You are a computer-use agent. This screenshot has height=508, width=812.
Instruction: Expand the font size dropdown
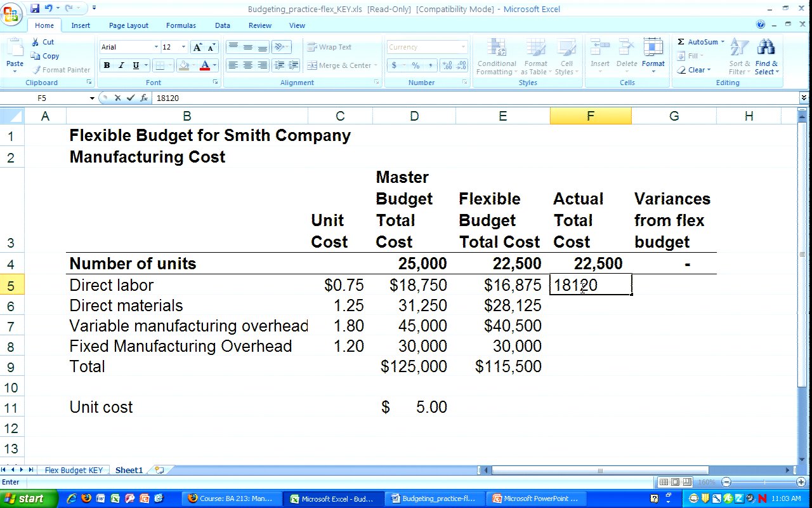tap(184, 47)
